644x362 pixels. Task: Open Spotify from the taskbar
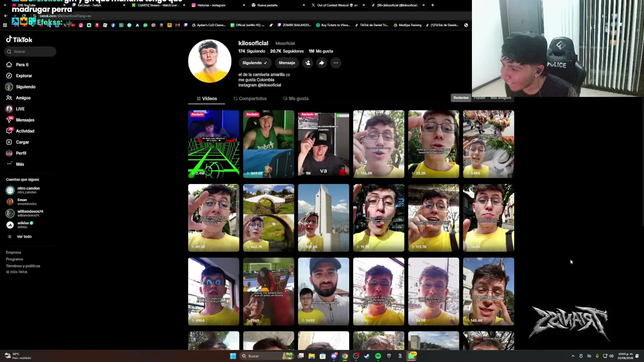pos(378,356)
